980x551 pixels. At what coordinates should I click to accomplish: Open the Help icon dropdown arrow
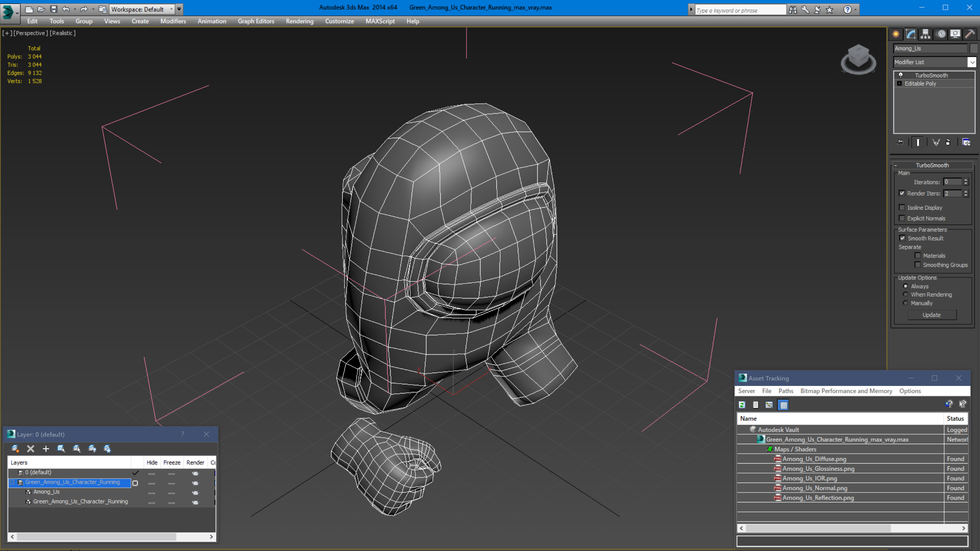856,10
